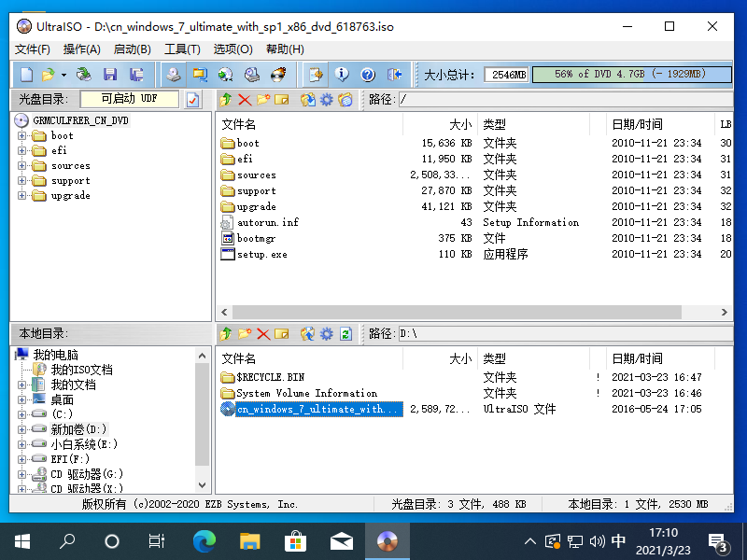The height and width of the screenshot is (560, 747).
Task: Click the 可启动 UDF boot type button
Action: [130, 99]
